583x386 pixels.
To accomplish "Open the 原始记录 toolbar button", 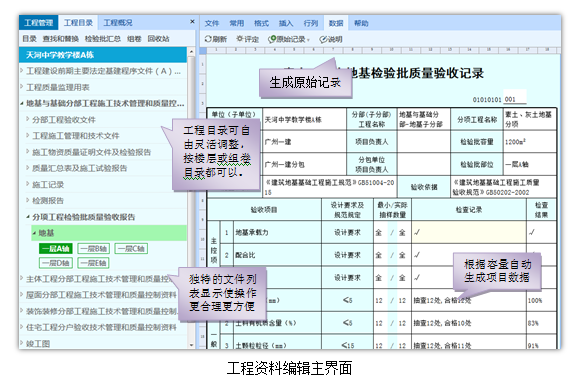I will click(289, 39).
